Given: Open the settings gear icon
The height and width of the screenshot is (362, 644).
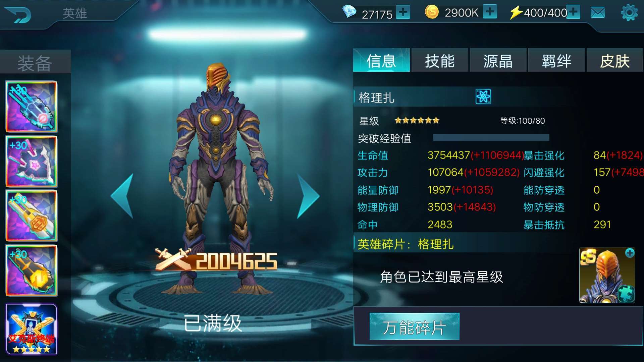Looking at the screenshot, I should 629,13.
